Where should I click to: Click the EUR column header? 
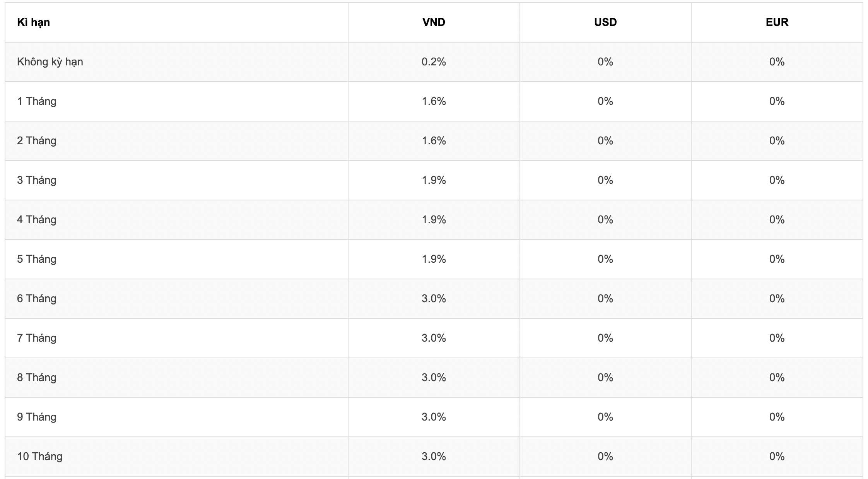pos(777,22)
